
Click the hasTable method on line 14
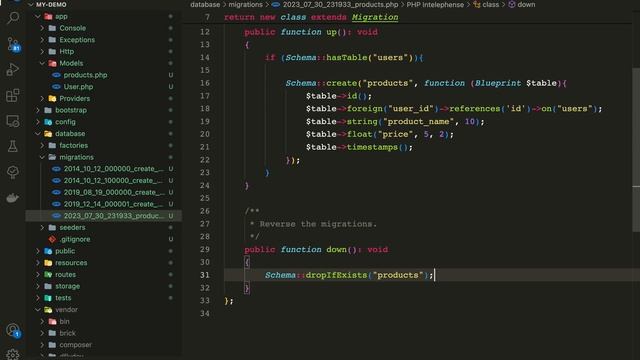[347, 58]
